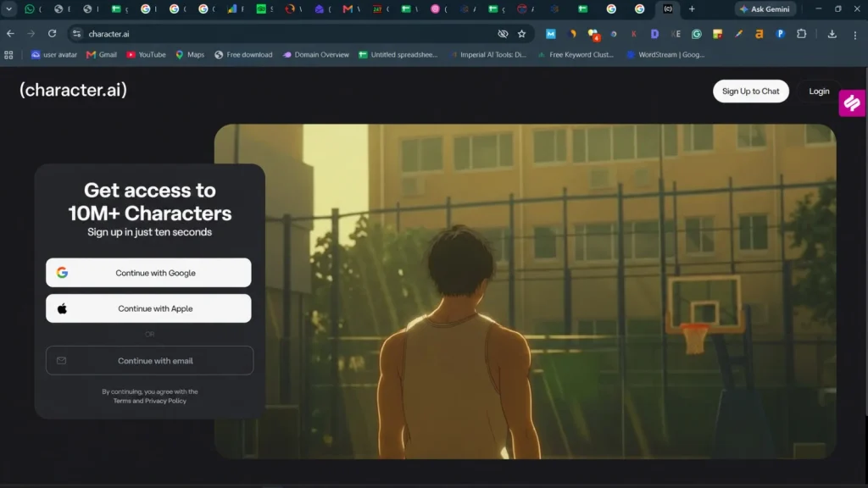Click the pink floating extension icon
The height and width of the screenshot is (488, 868).
coord(852,103)
